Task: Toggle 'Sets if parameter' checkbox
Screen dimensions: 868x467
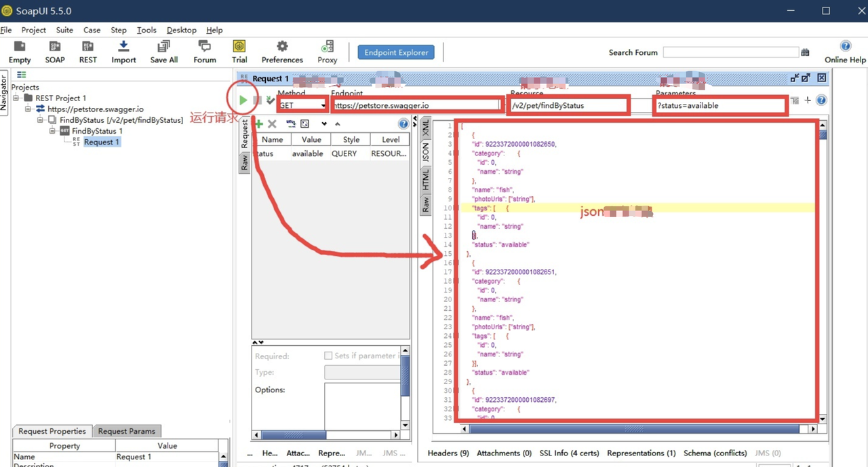Action: (328, 356)
